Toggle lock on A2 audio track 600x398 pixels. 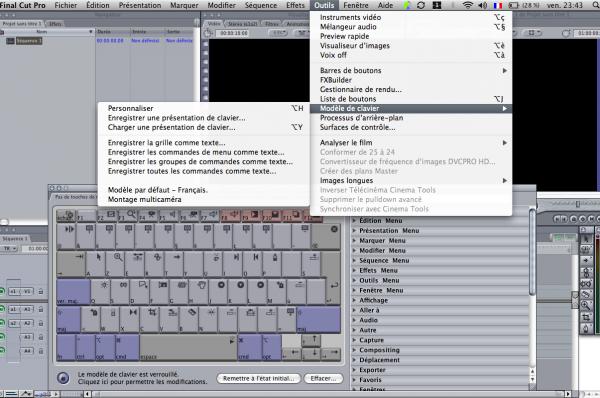point(40,323)
